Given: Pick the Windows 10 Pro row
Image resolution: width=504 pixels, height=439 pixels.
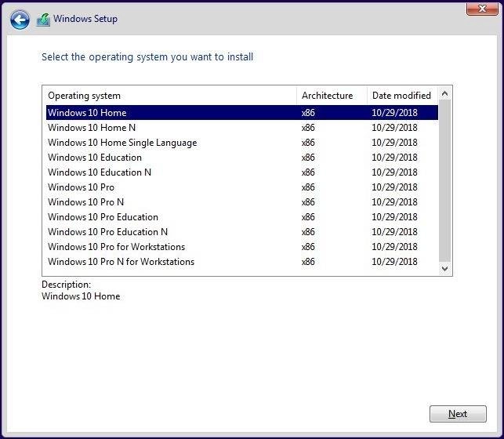Looking at the screenshot, I should [242, 187].
